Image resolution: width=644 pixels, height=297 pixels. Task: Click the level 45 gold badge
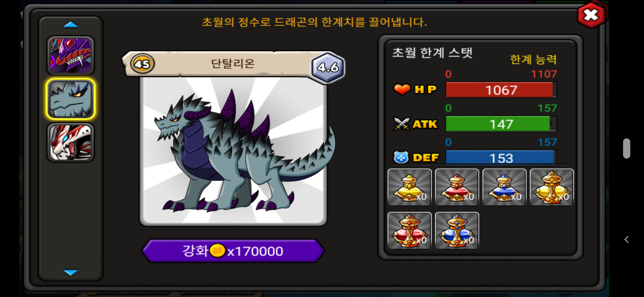tap(142, 64)
